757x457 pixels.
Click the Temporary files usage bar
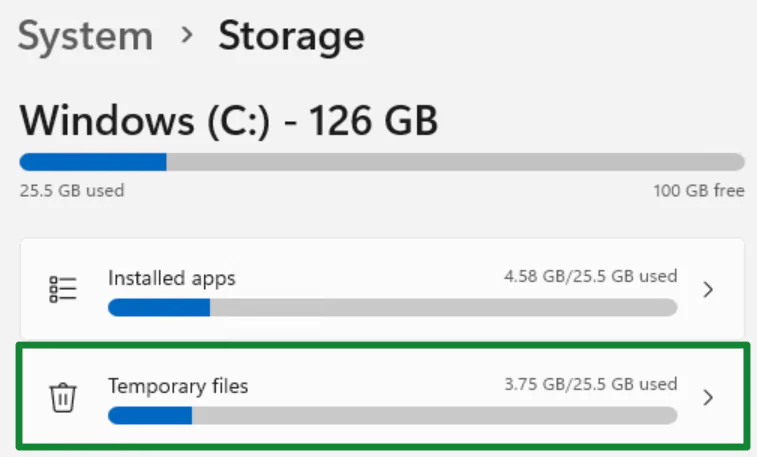pyautogui.click(x=392, y=415)
